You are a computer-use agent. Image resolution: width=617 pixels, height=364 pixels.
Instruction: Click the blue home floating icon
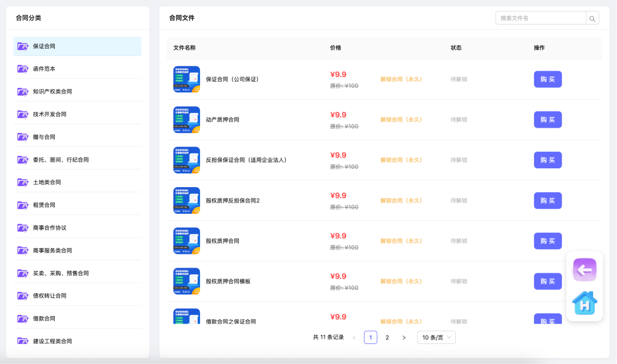pyautogui.click(x=584, y=303)
